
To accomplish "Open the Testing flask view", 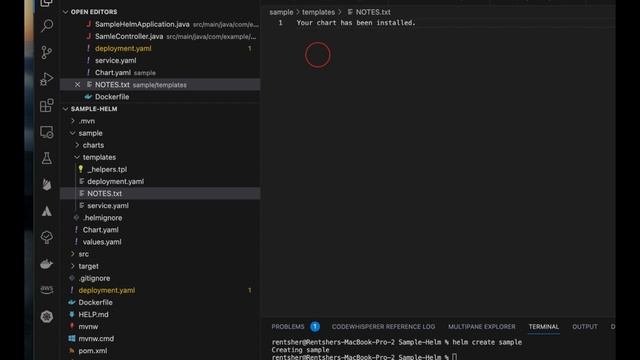I will [47, 158].
